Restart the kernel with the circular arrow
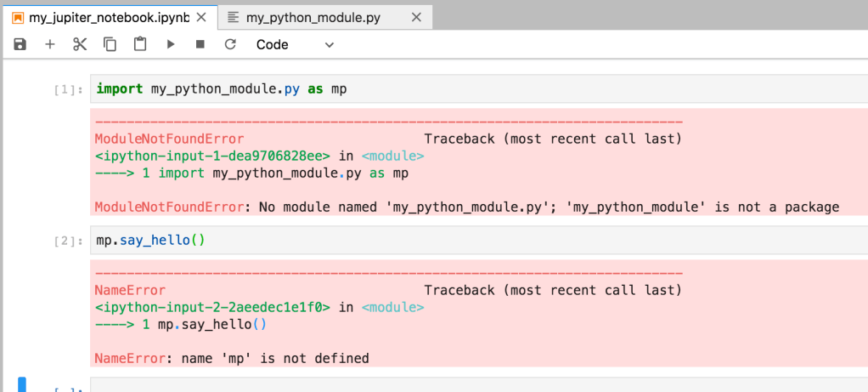 [x=230, y=44]
